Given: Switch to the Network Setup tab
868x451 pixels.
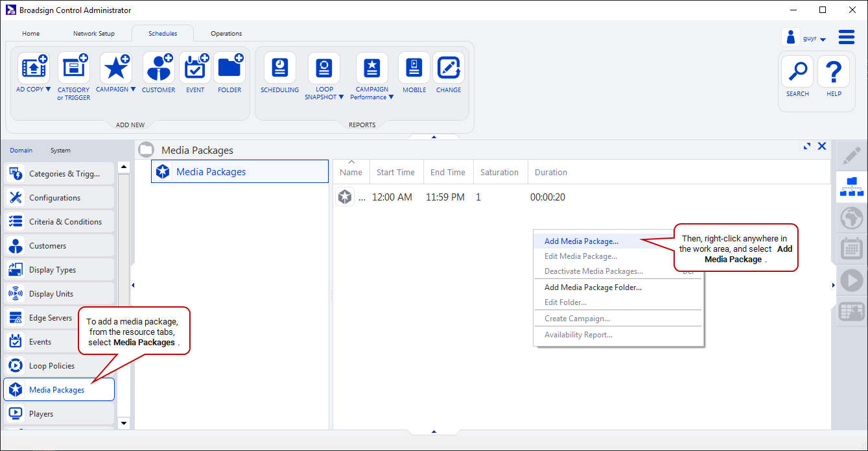Looking at the screenshot, I should (x=94, y=33).
